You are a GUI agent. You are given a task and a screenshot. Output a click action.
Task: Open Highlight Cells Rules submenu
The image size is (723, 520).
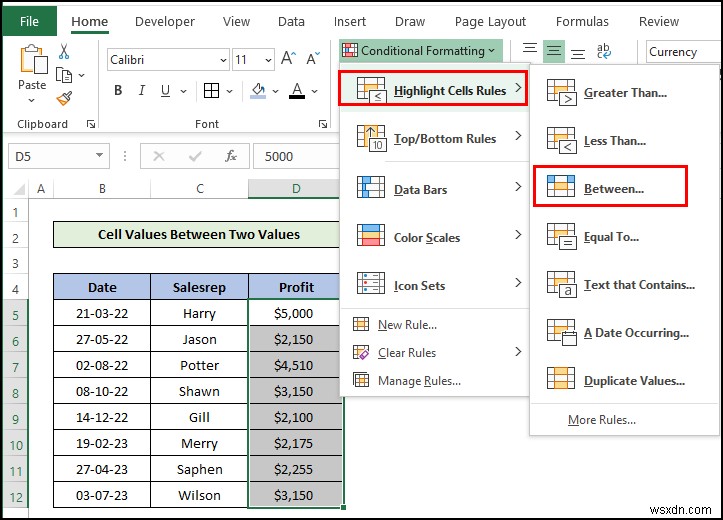click(433, 88)
